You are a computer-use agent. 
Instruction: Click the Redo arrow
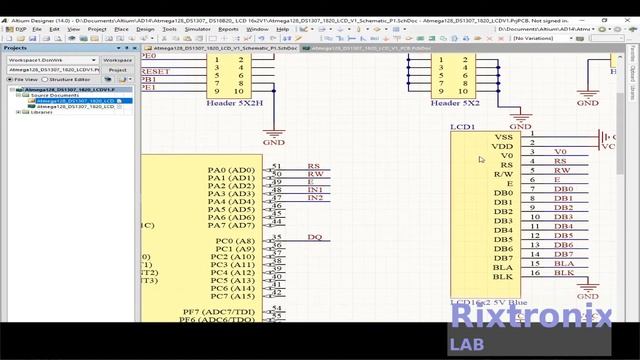click(x=273, y=38)
